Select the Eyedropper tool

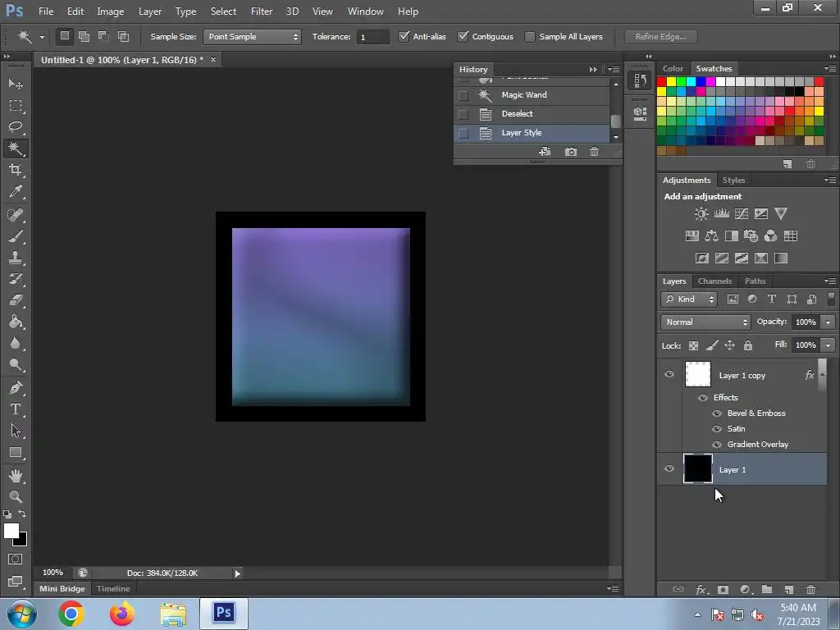tap(16, 191)
